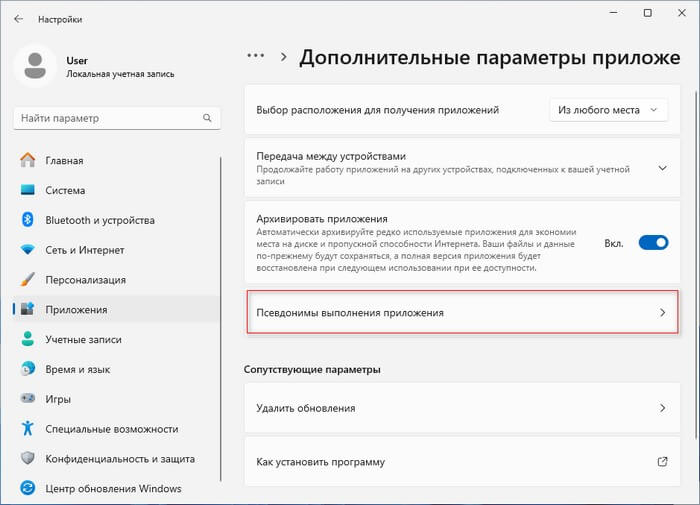This screenshot has height=505, width=700.
Task: Click the search magnifier icon in the search box
Action: [205, 119]
